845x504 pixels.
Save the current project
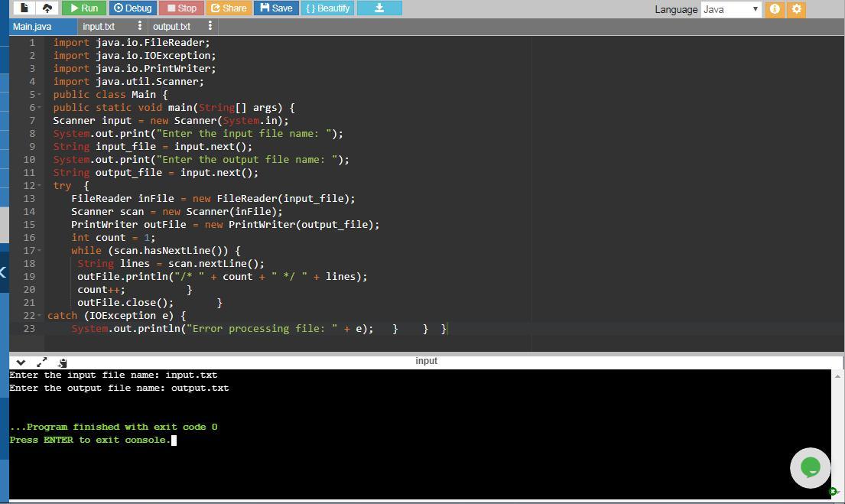coord(276,8)
